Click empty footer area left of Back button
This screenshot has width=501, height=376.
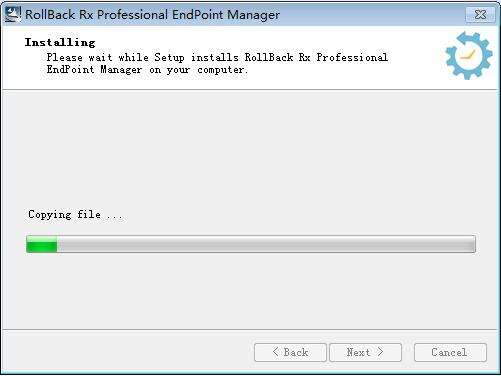point(127,352)
